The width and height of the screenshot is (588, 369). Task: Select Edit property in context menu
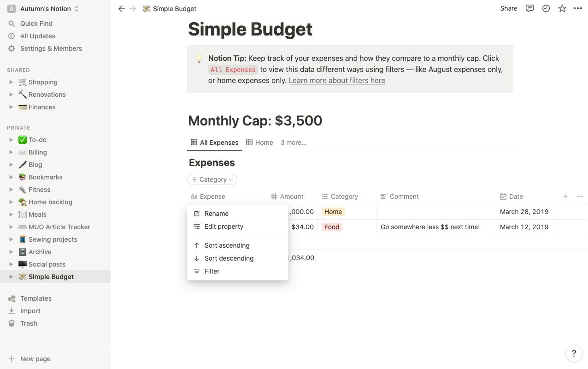tap(223, 226)
